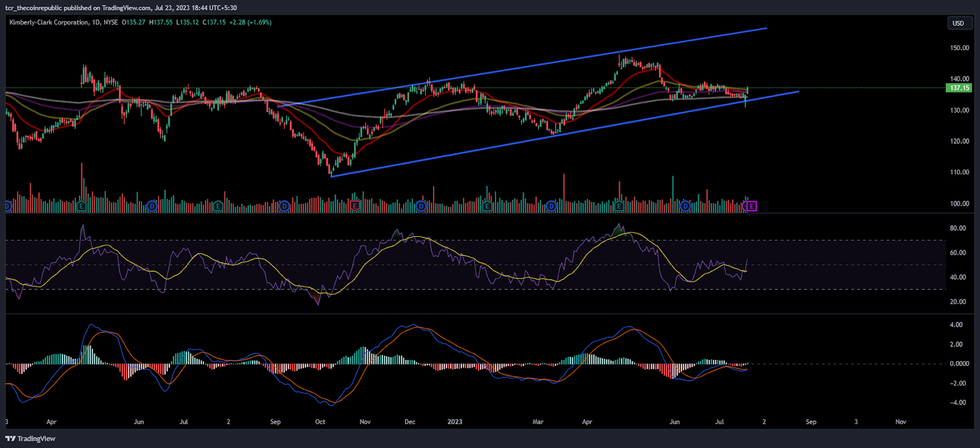
Task: Click the red October 2022 earnings marker
Action: click(x=355, y=206)
